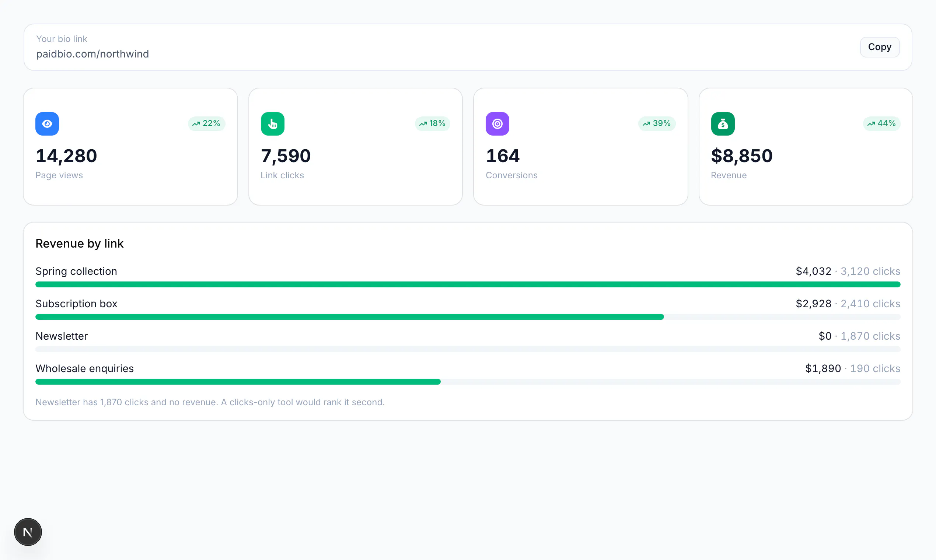Viewport: 936px width, 560px height.
Task: Click the blue eye Page views icon
Action: click(47, 124)
